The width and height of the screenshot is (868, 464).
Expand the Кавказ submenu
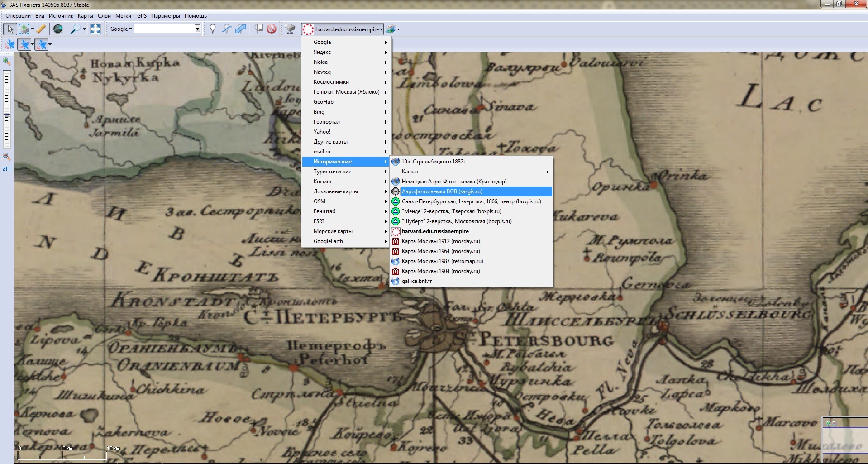click(471, 172)
